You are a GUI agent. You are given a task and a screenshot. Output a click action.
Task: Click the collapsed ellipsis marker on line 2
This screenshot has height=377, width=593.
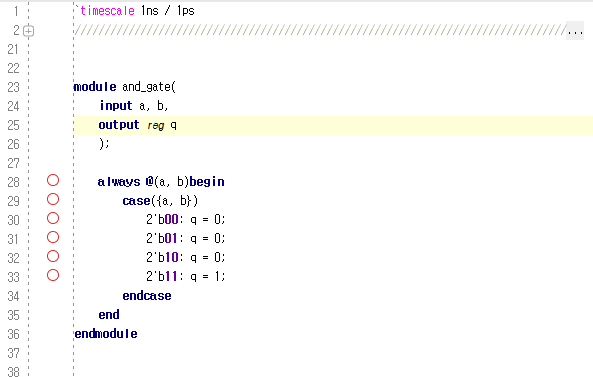tap(575, 31)
